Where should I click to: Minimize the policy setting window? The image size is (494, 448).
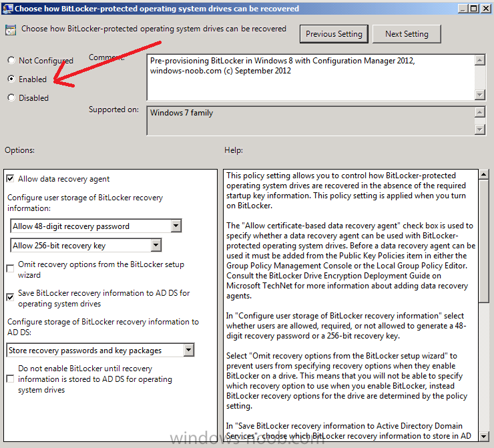pos(463,9)
